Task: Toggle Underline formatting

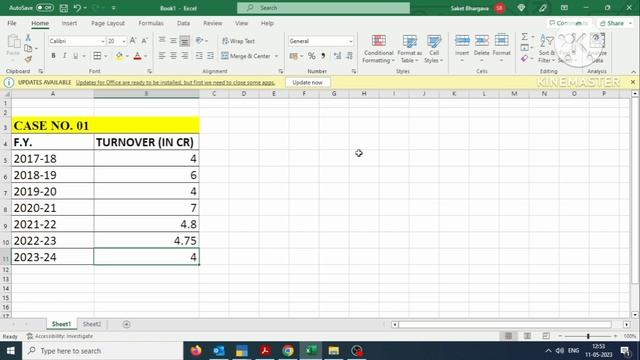Action: coord(76,56)
